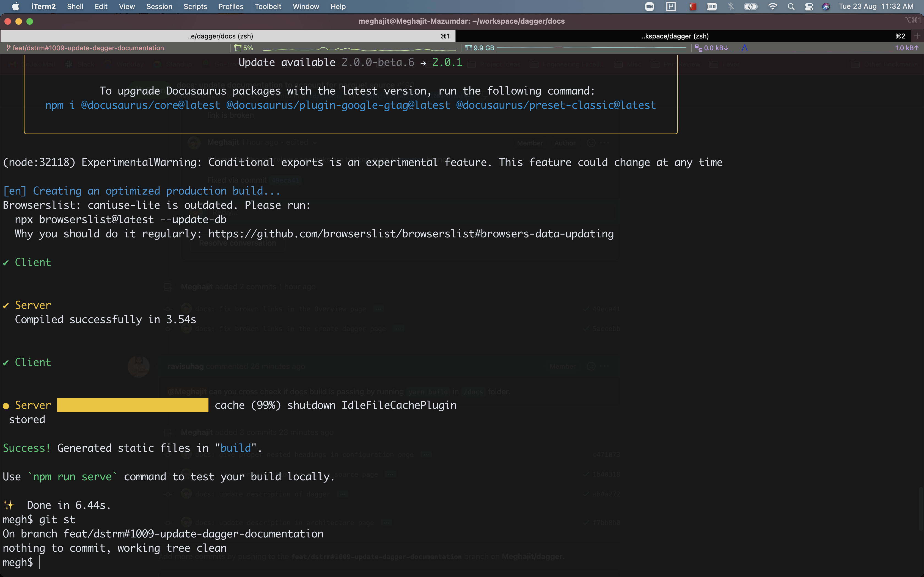The width and height of the screenshot is (924, 577).
Task: Click the browserslist GitHub URL
Action: click(x=411, y=234)
